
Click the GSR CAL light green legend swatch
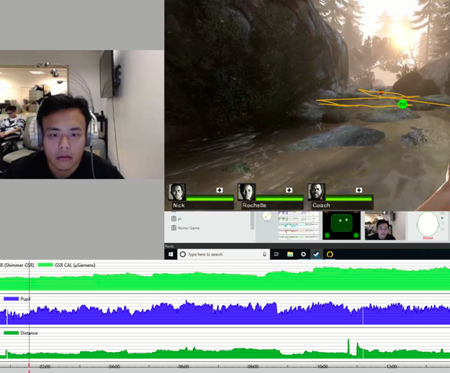tap(46, 265)
